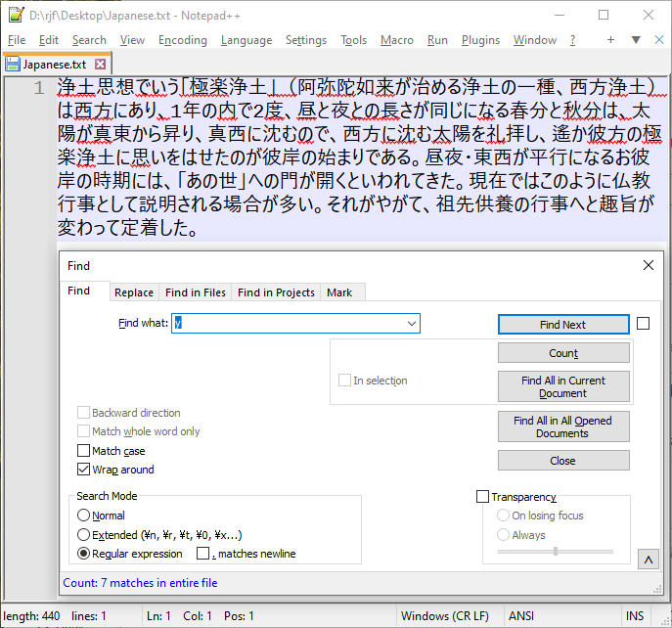Image resolution: width=672 pixels, height=628 pixels.
Task: Collapse the Find dialog with the caret button
Action: coord(647,560)
